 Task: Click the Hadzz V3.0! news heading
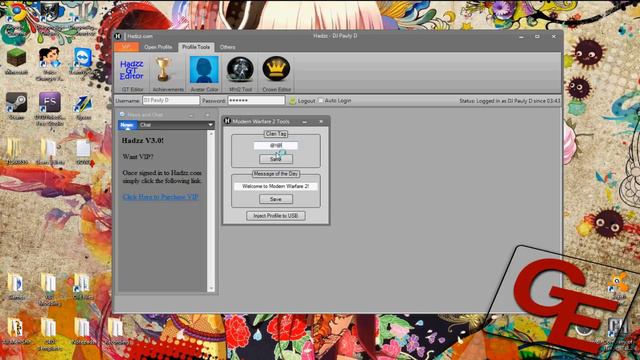[142, 140]
